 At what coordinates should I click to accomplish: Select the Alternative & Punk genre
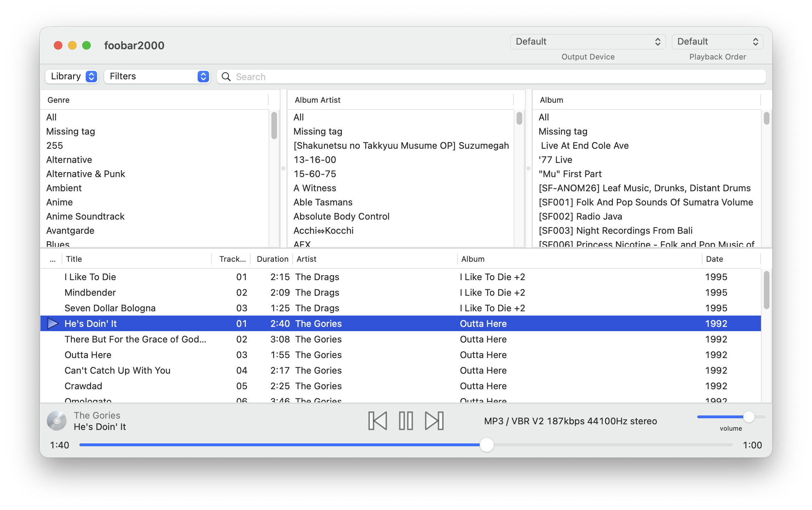click(x=154, y=174)
